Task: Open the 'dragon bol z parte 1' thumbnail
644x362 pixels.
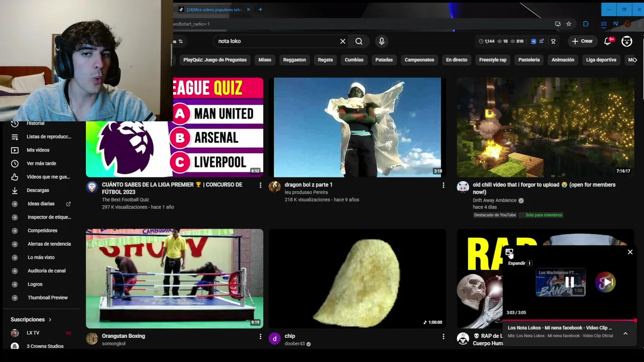Action: pos(357,127)
